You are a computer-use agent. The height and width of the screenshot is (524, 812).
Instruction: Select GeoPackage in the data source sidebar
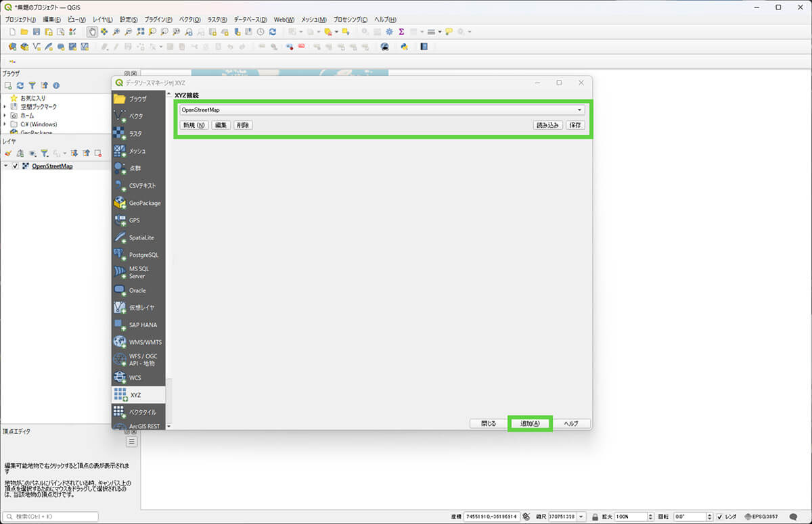(138, 203)
